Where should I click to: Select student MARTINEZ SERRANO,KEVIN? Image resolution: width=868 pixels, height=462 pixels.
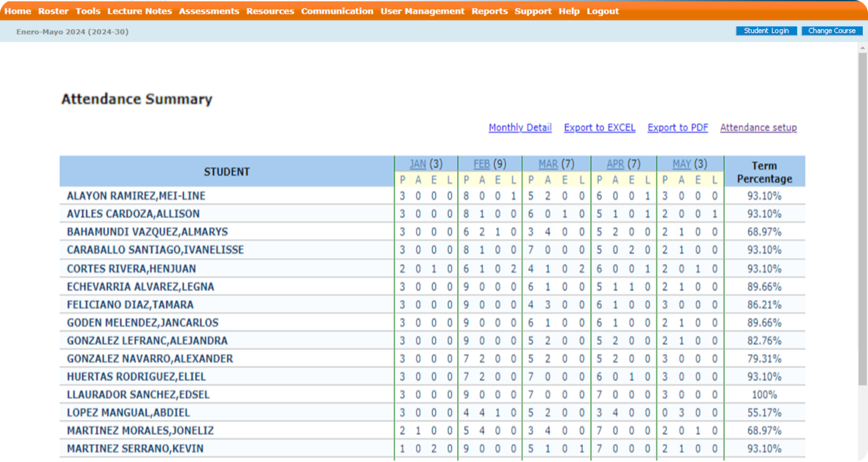[x=135, y=448]
